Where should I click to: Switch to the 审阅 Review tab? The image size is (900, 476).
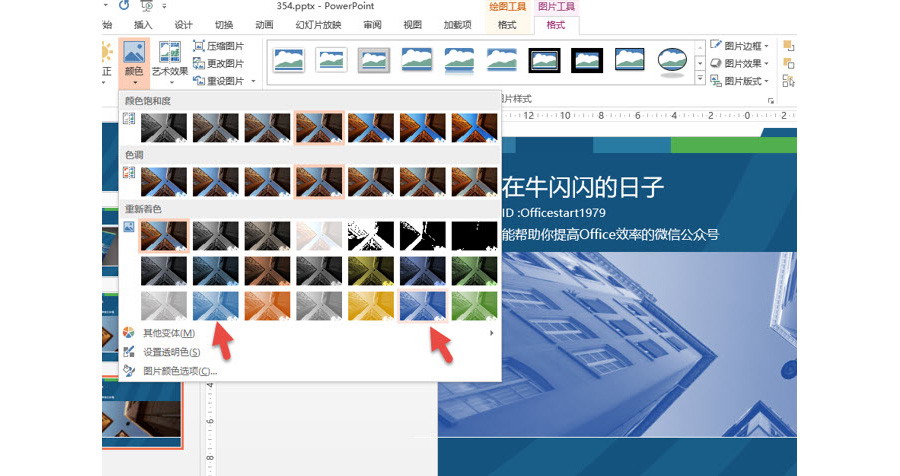coord(372,25)
